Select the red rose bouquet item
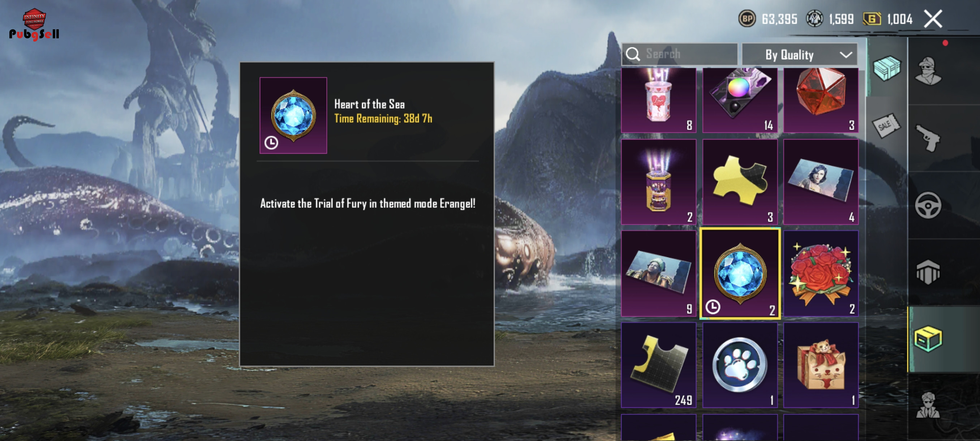The height and width of the screenshot is (441, 980). tap(821, 274)
